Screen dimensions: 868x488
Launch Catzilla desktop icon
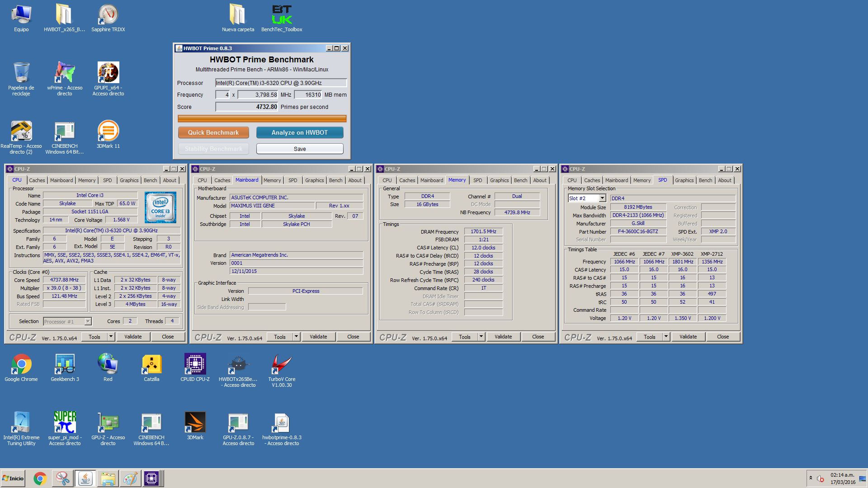151,367
